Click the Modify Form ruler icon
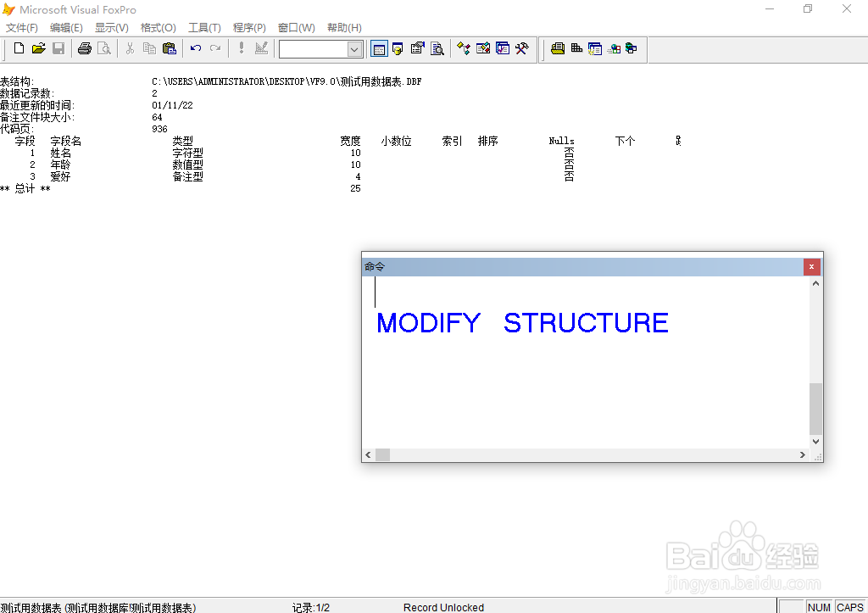The image size is (868, 613). click(261, 48)
